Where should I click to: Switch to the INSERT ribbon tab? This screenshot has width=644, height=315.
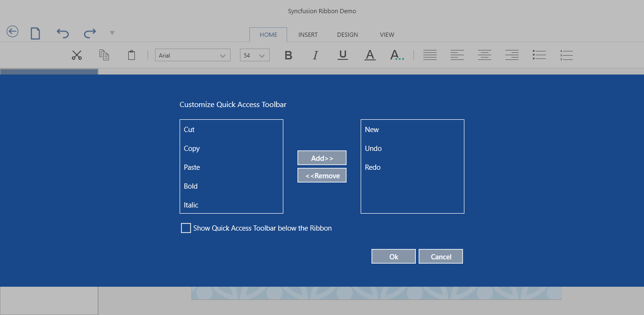pos(308,34)
